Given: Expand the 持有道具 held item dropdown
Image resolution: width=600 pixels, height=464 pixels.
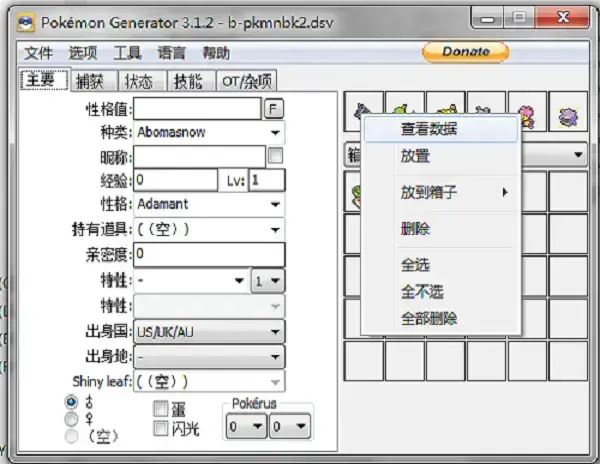Looking at the screenshot, I should [209, 230].
